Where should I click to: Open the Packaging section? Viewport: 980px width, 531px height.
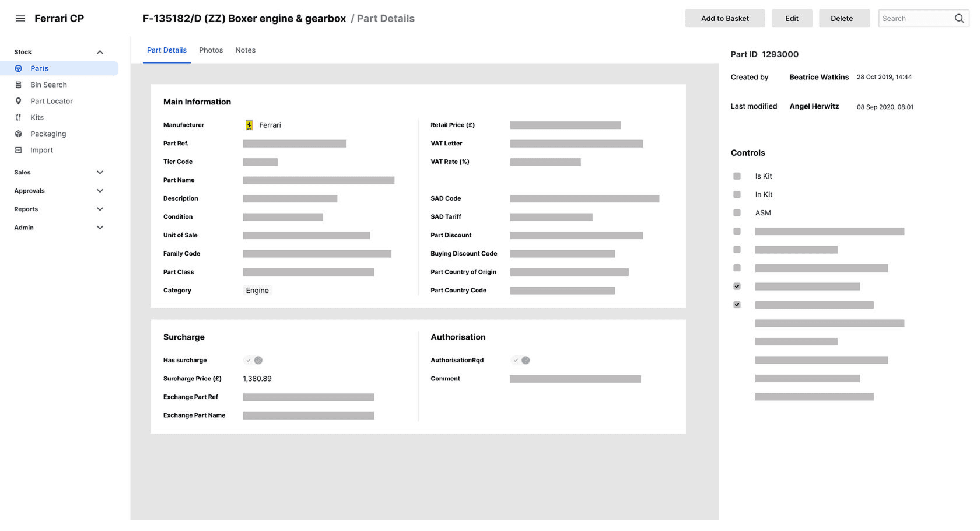pyautogui.click(x=47, y=134)
